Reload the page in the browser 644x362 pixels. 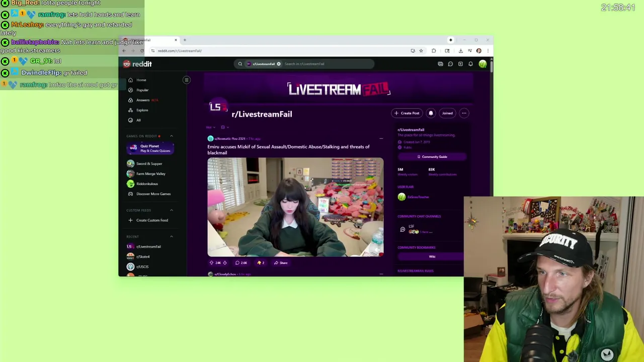coord(142,51)
